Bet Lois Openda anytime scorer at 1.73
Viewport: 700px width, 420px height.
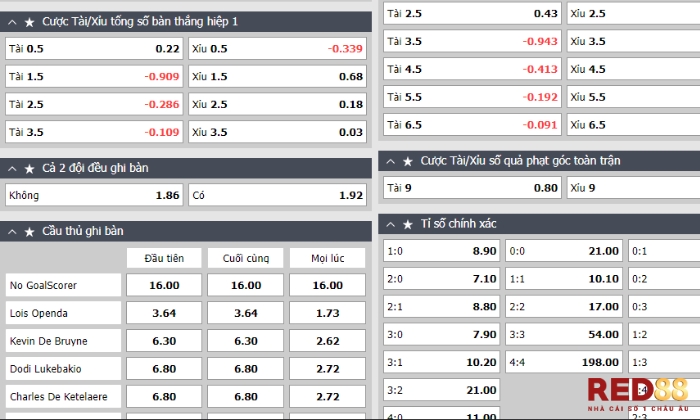327,313
